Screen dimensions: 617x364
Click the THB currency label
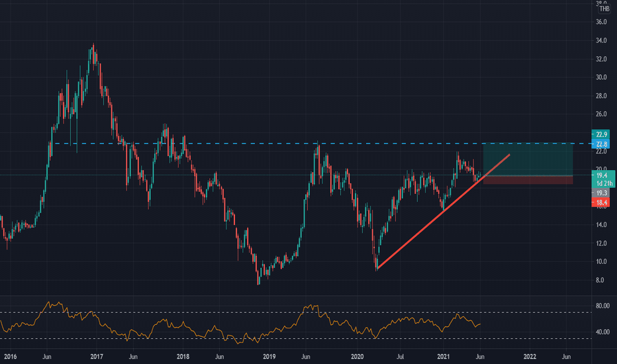point(604,9)
